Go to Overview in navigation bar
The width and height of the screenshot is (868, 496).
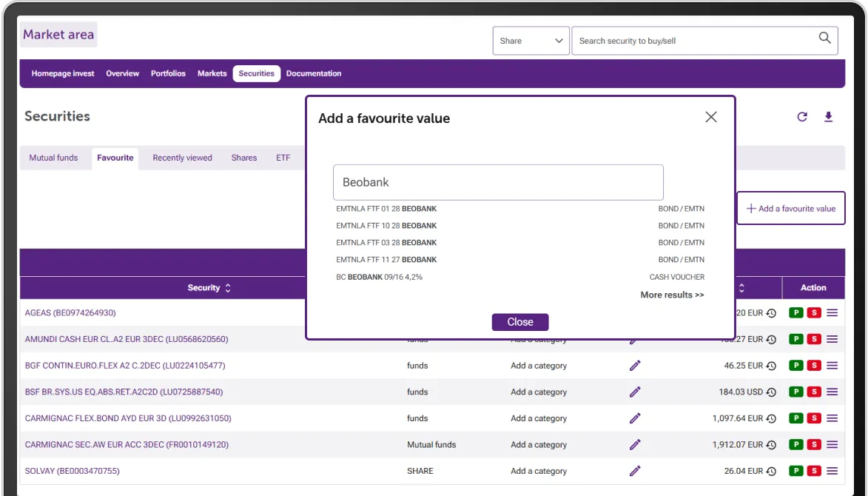click(122, 73)
